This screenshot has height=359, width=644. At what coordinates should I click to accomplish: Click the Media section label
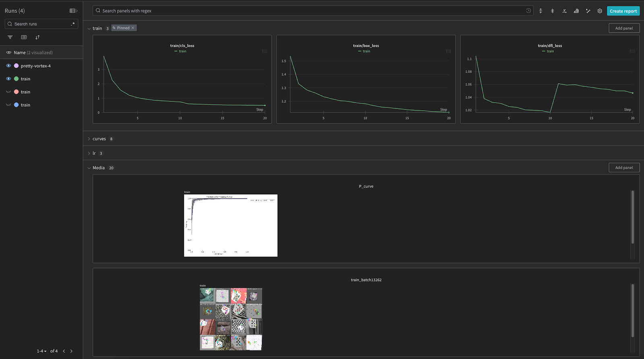99,168
